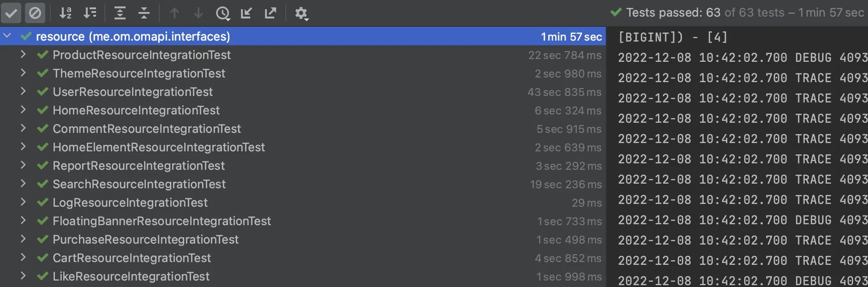This screenshot has height=287, width=868.
Task: Select LogResourceIntegrationTest in the tree
Action: (130, 203)
